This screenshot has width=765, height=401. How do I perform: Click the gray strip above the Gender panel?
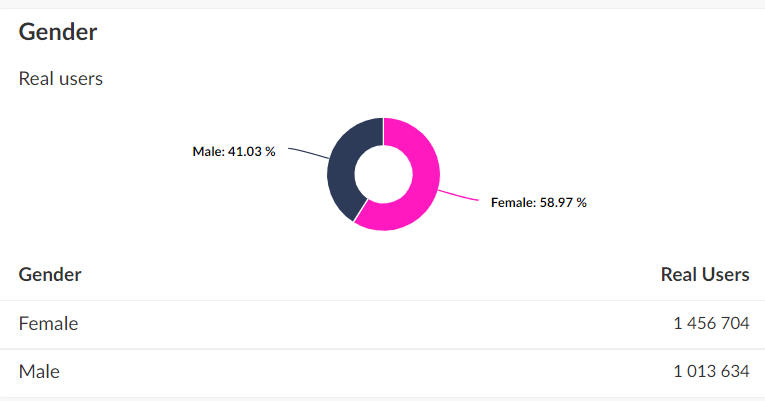(382, 4)
